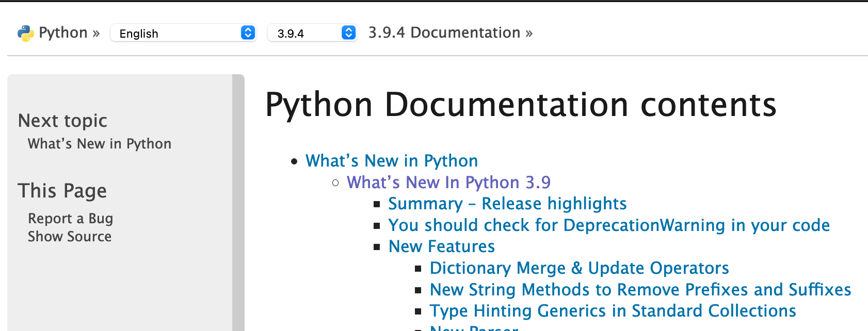Image resolution: width=868 pixels, height=331 pixels.
Task: Open What's New in Python under Next topic
Action: tap(99, 144)
